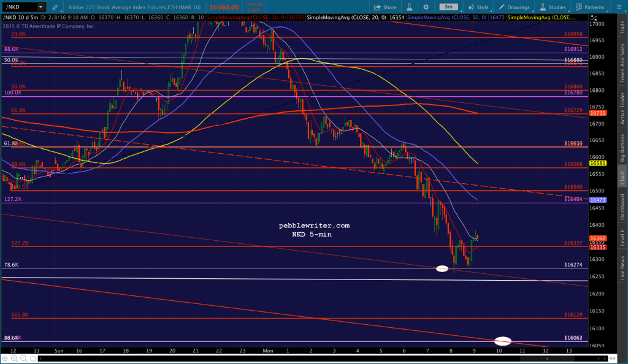
Task: Click the flask icon beside Share
Action: (x=409, y=7)
